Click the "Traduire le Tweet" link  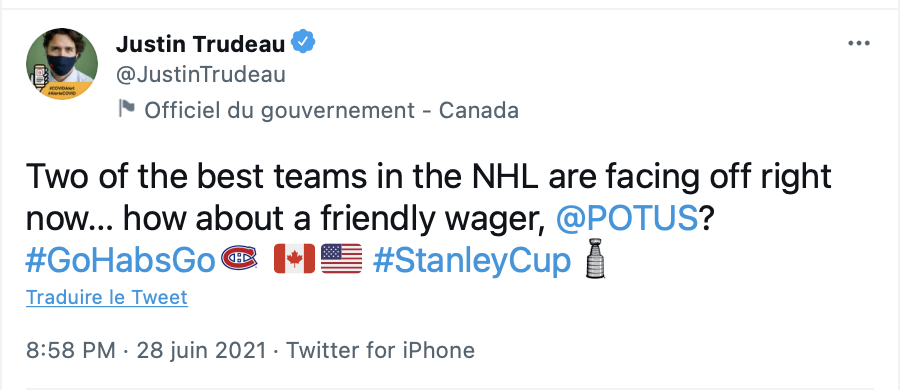(x=107, y=297)
